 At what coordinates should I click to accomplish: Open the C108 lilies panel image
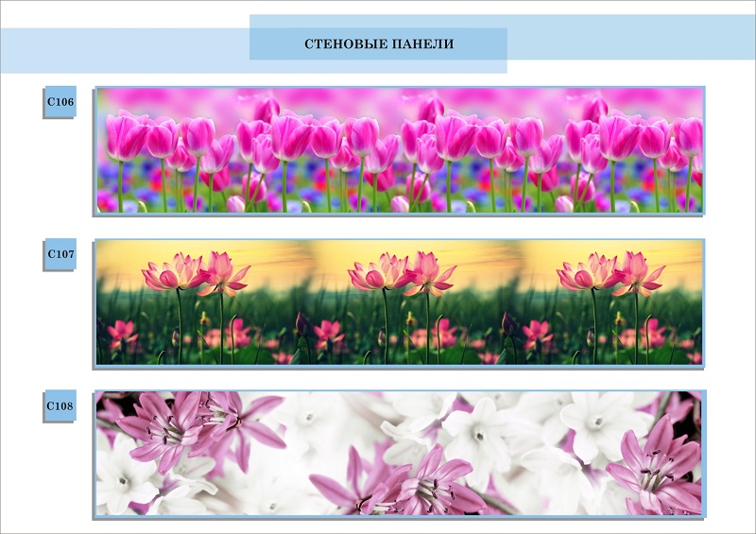[x=400, y=454]
